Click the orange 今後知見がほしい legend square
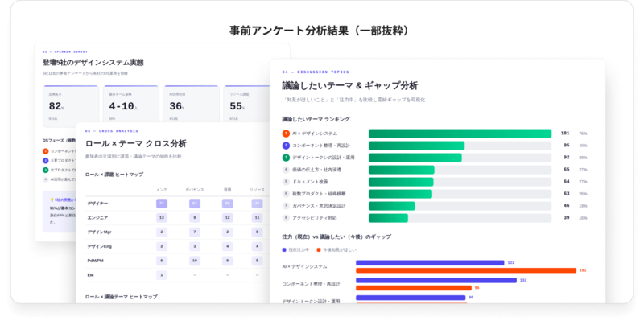Image resolution: width=644 pixels, height=325 pixels. [319, 250]
